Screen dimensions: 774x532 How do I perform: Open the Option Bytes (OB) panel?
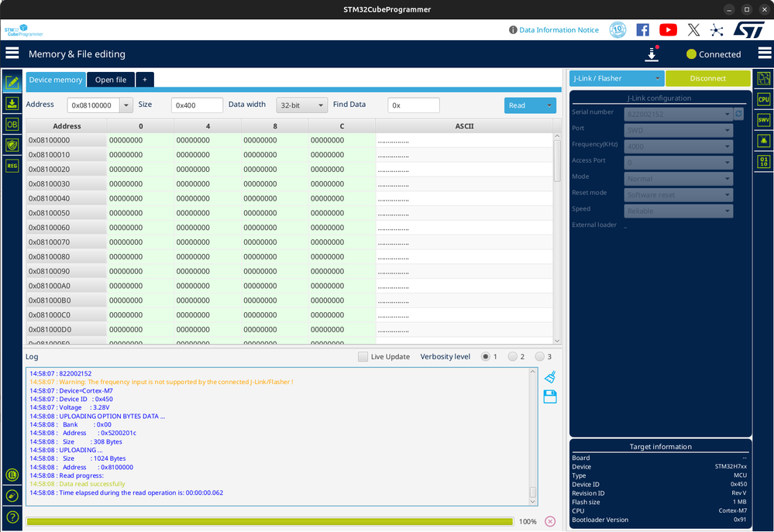12,124
